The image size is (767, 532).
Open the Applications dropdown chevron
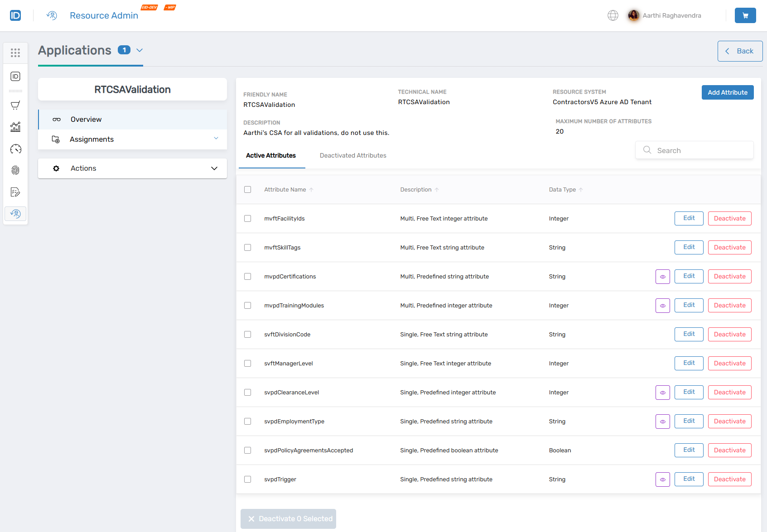pyautogui.click(x=139, y=50)
